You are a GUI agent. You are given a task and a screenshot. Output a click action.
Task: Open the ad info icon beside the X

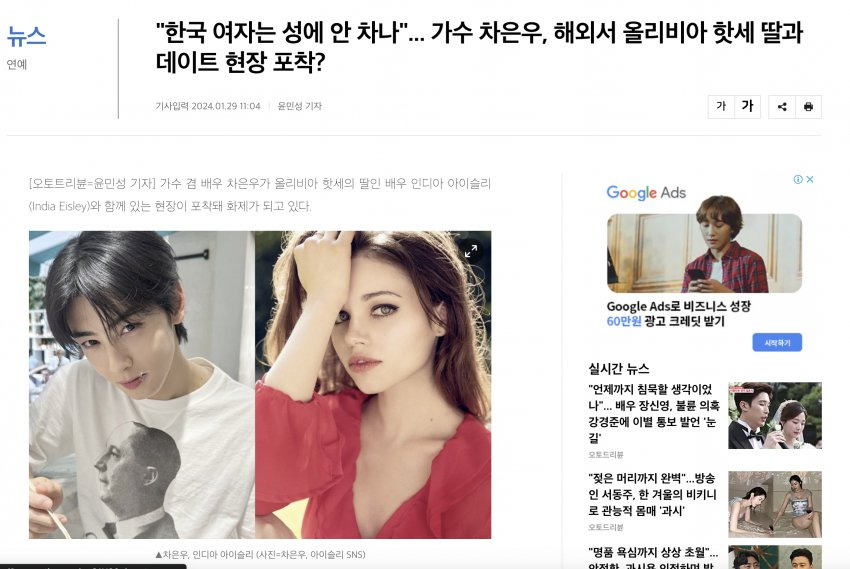point(798,179)
